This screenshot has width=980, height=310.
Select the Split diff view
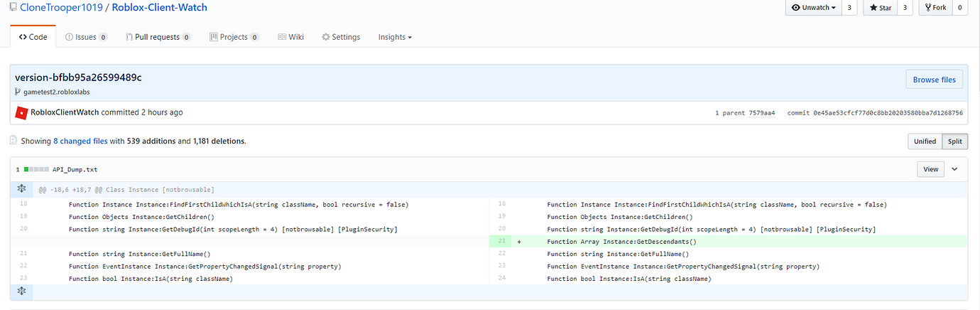[x=955, y=141]
